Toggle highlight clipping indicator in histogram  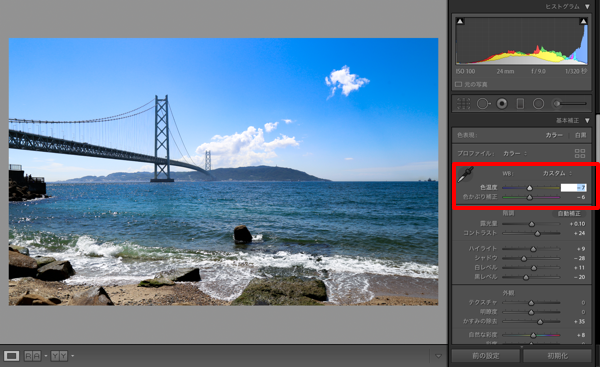pyautogui.click(x=583, y=21)
